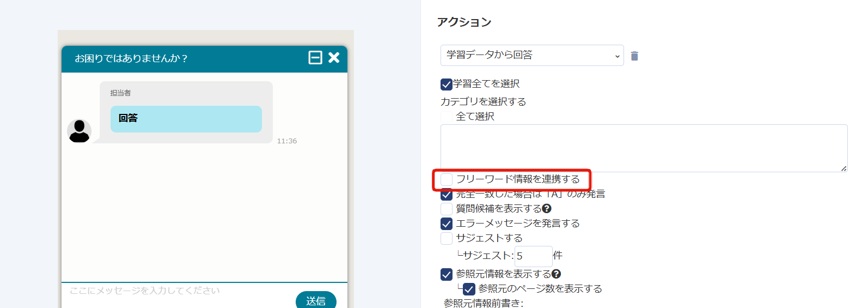Image resolution: width=868 pixels, height=308 pixels.
Task: Enable 質問候補を表示する checkbox
Action: (447, 209)
